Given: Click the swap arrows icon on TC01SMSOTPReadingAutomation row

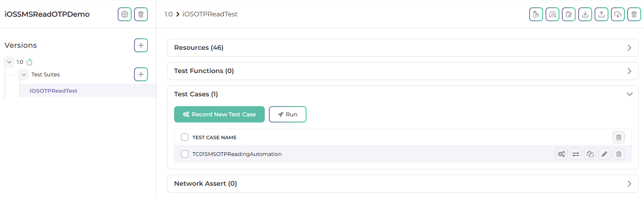Looking at the screenshot, I should [575, 154].
